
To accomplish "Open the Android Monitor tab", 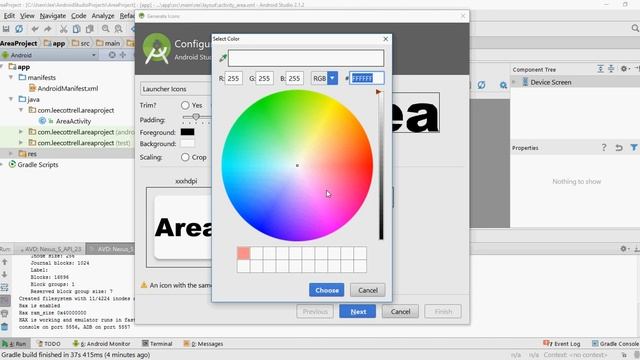I will (101, 344).
